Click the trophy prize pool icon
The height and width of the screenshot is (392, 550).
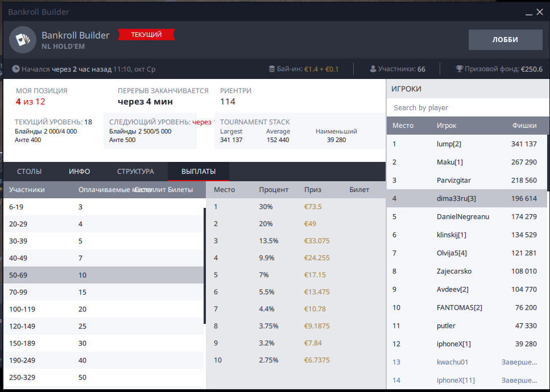(x=459, y=69)
